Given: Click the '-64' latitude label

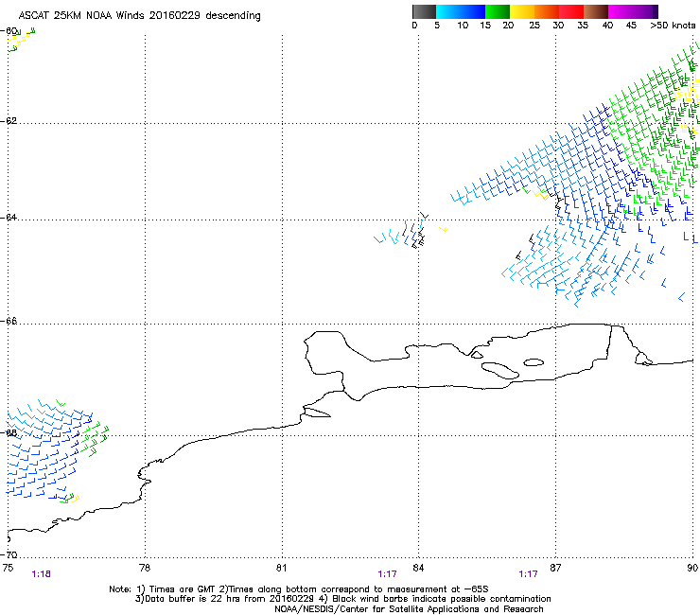Looking at the screenshot, I should [9, 218].
